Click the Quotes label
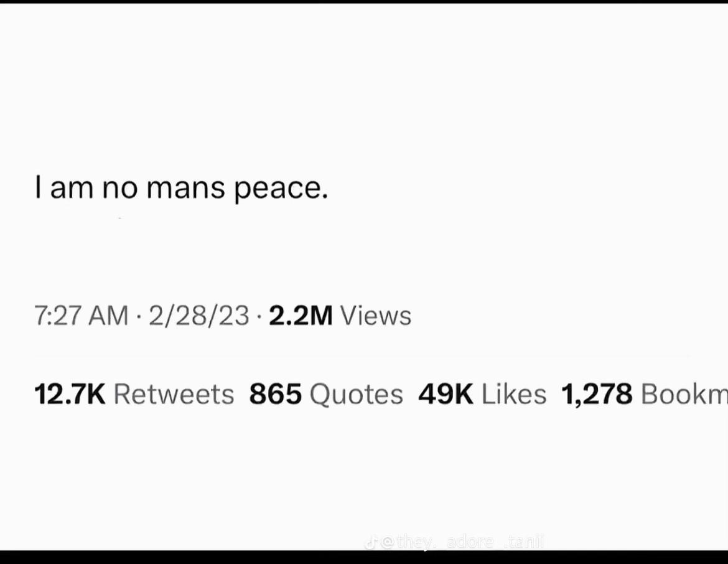The image size is (728, 564). (x=356, y=394)
